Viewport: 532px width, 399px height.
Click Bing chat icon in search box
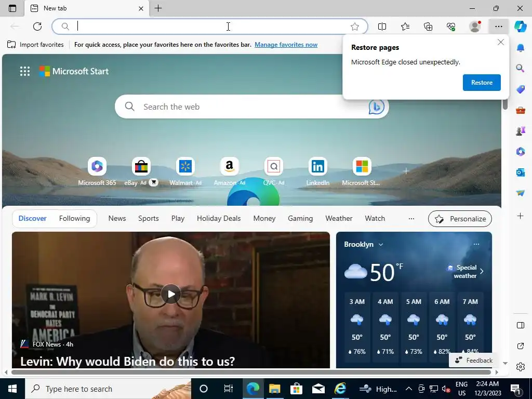click(376, 107)
